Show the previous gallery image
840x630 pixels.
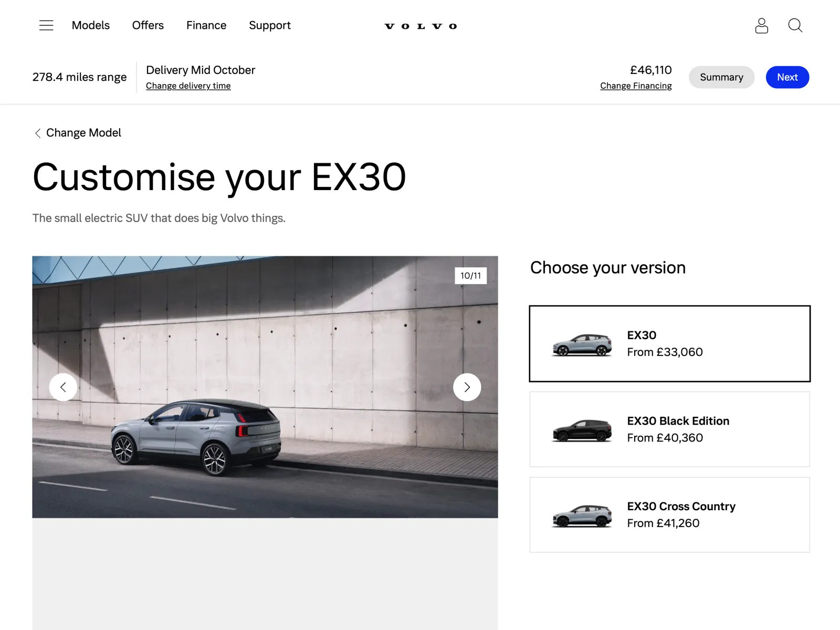click(63, 387)
